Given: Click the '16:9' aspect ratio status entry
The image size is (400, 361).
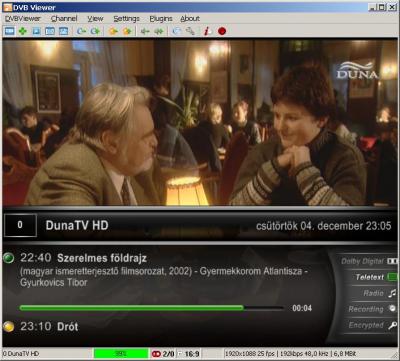Looking at the screenshot, I should pyautogui.click(x=192, y=354).
